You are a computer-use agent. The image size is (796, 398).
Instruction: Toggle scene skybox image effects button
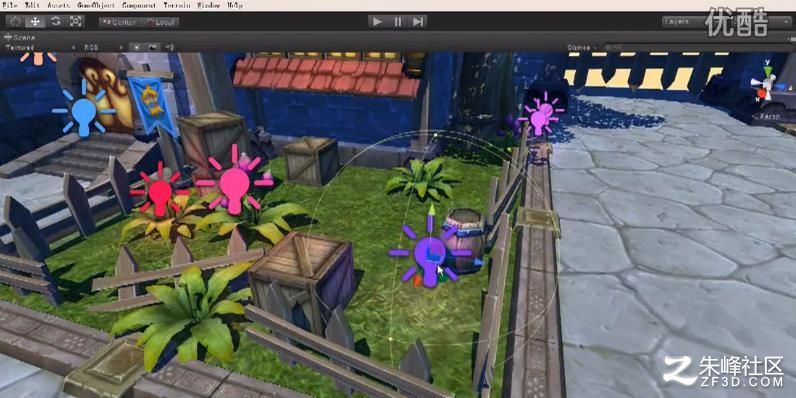[153, 47]
